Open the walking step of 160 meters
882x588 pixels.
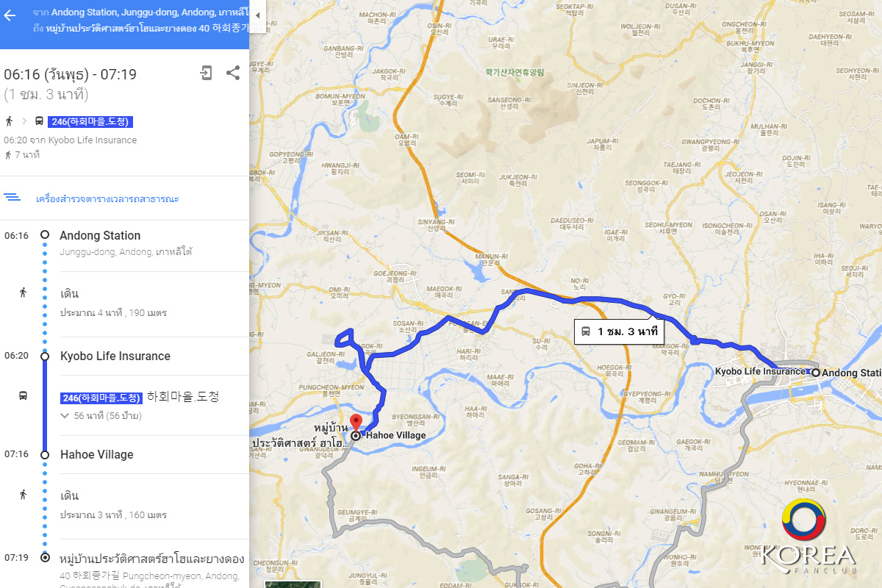pos(124,505)
